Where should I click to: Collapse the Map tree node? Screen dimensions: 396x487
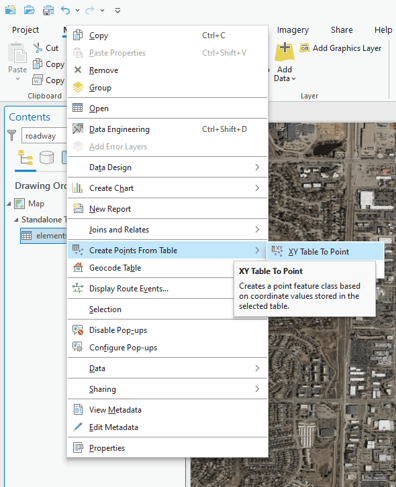coord(9,204)
